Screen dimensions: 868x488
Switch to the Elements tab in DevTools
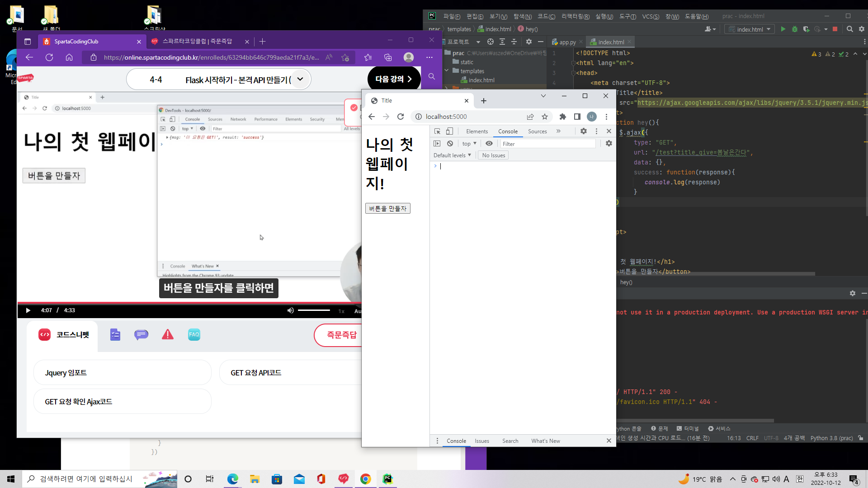pos(477,131)
